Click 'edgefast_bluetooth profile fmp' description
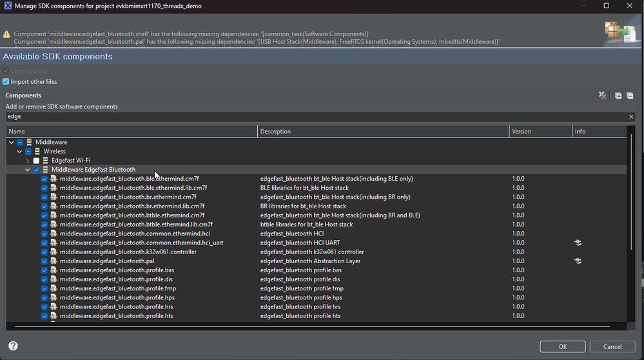 (x=302, y=288)
